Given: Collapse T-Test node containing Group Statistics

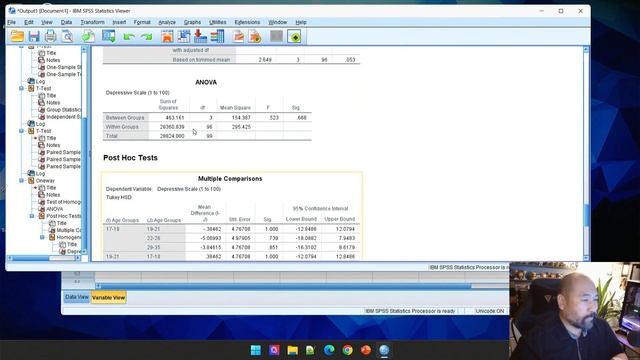Looking at the screenshot, I should [22, 88].
